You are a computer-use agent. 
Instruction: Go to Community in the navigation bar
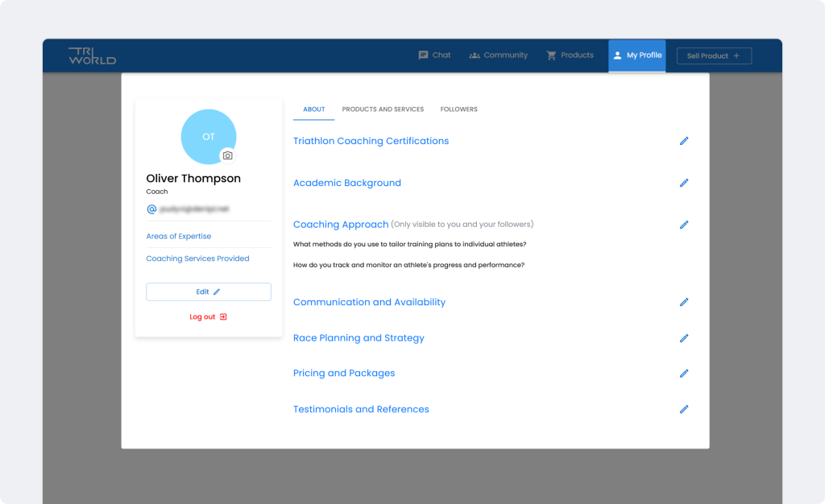[498, 56]
